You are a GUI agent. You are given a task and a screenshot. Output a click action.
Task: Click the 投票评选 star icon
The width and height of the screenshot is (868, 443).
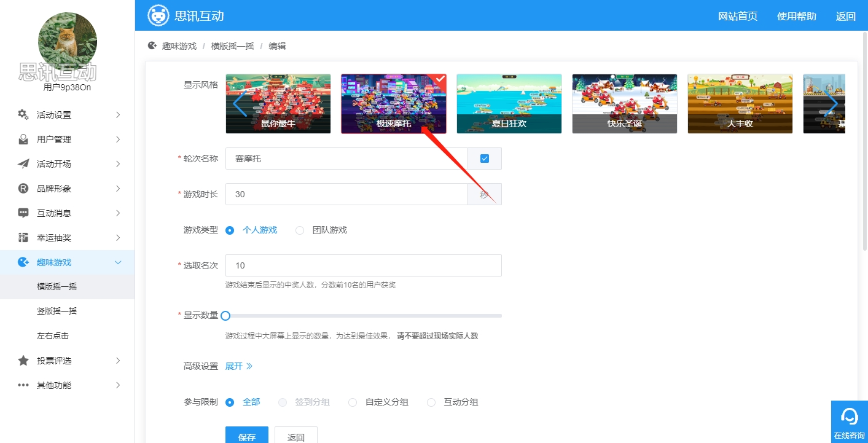(x=23, y=361)
